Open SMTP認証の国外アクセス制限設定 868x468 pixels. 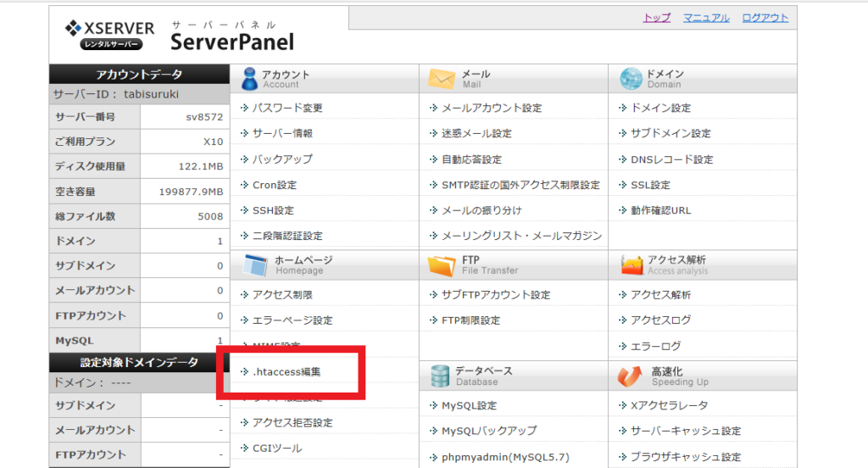coord(521,185)
